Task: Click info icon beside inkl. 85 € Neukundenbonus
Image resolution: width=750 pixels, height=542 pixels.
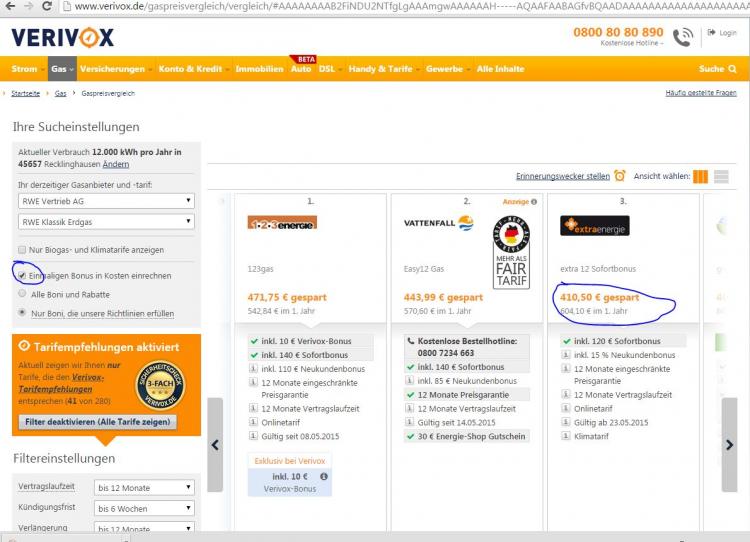Action: (x=409, y=380)
